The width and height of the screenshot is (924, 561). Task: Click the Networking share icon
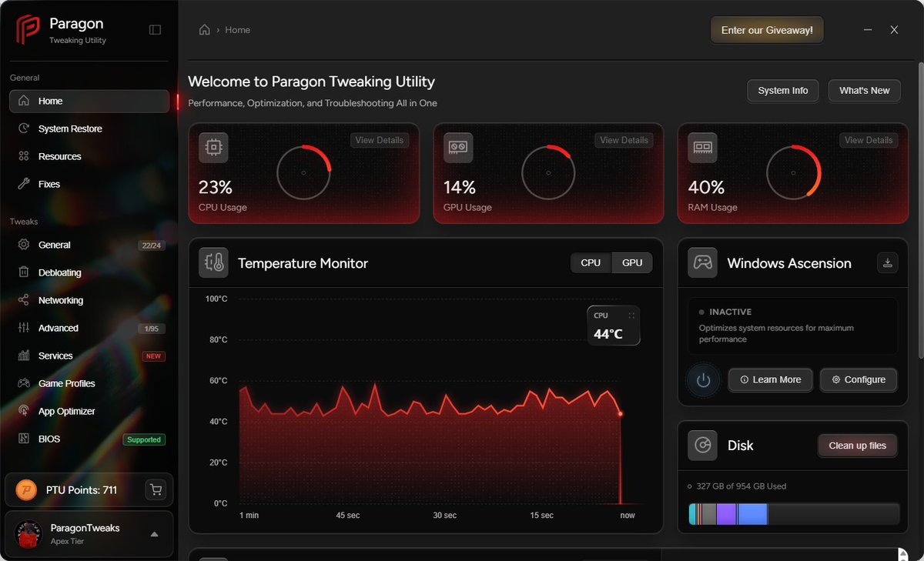(x=23, y=300)
